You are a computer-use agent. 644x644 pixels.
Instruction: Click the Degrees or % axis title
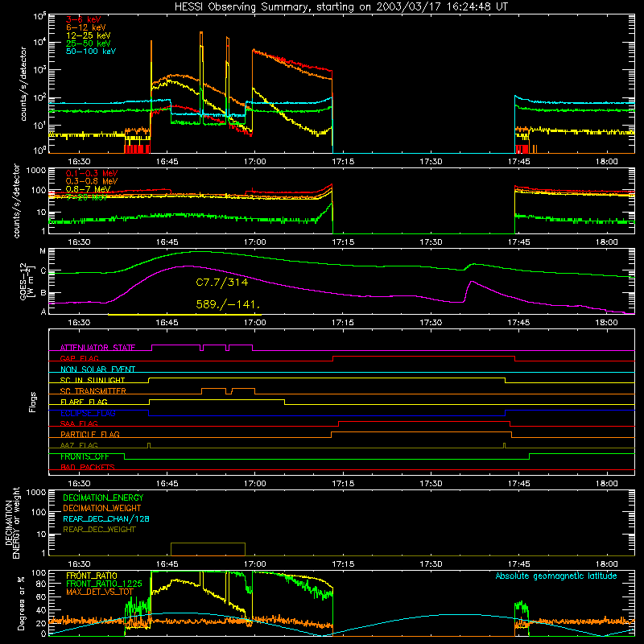click(x=21, y=604)
